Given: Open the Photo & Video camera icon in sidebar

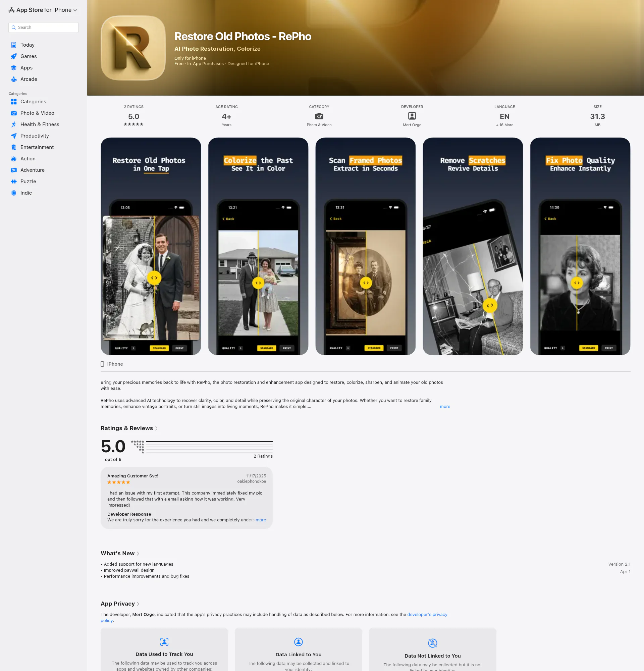Looking at the screenshot, I should [x=14, y=113].
